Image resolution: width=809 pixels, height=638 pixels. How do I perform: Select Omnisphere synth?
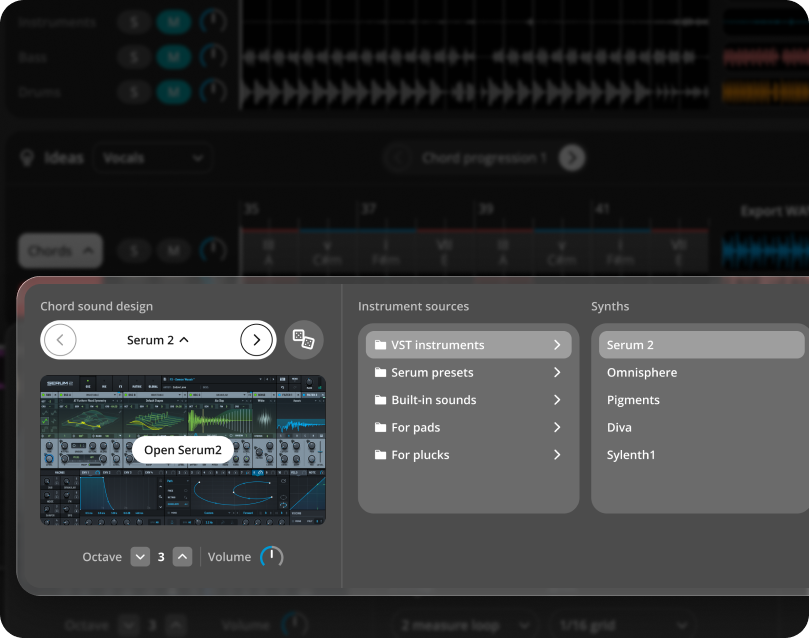[x=642, y=372]
